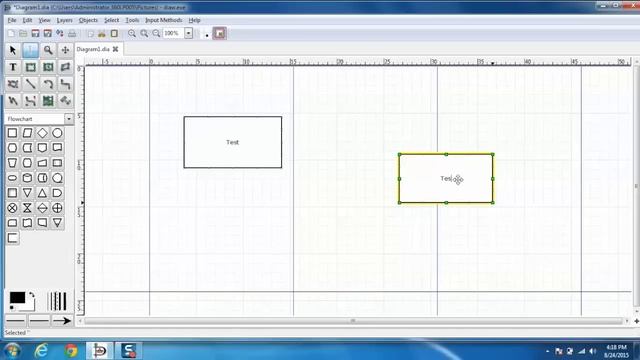Open the File menu

(x=12, y=20)
